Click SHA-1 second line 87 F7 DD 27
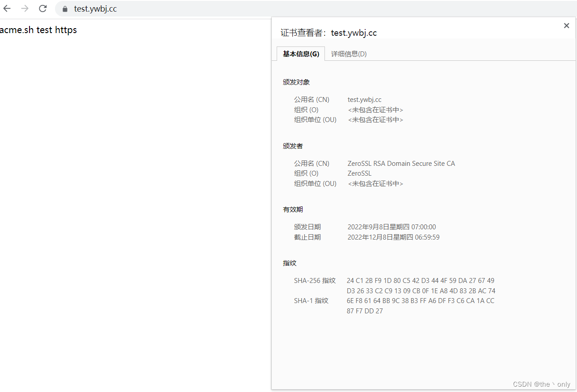Image resolution: width=577 pixels, height=392 pixels. point(365,311)
